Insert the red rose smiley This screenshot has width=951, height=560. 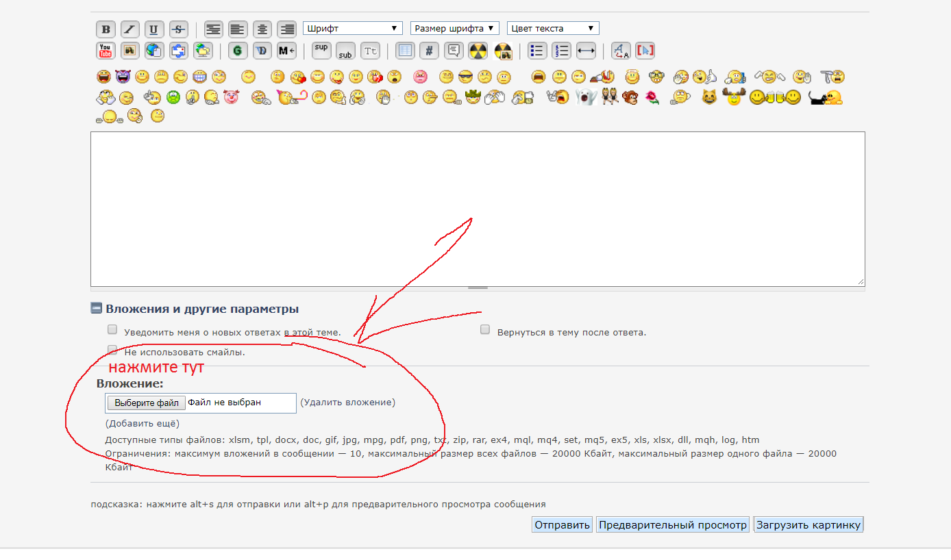652,98
